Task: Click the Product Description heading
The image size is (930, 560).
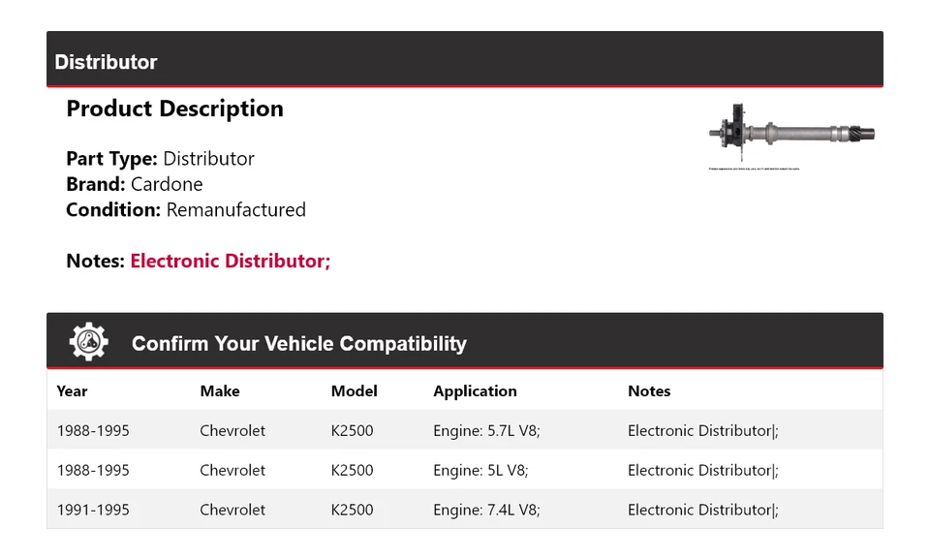Action: [x=174, y=109]
